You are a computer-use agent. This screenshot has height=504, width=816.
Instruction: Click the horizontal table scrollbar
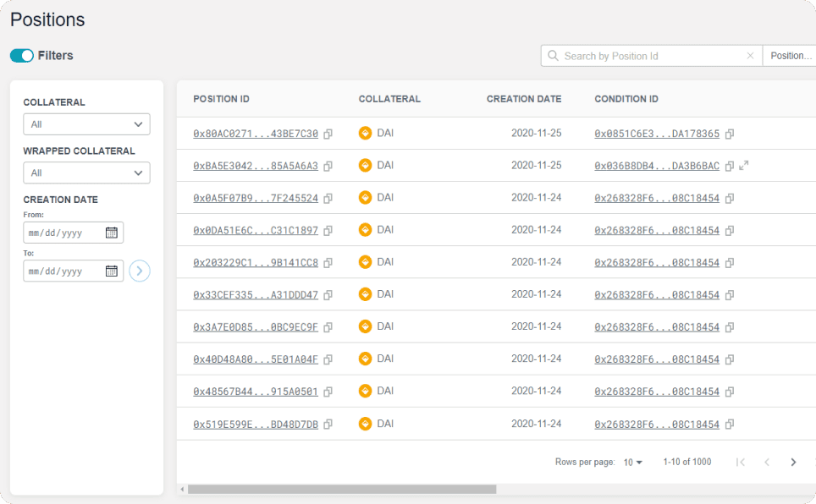[341, 489]
